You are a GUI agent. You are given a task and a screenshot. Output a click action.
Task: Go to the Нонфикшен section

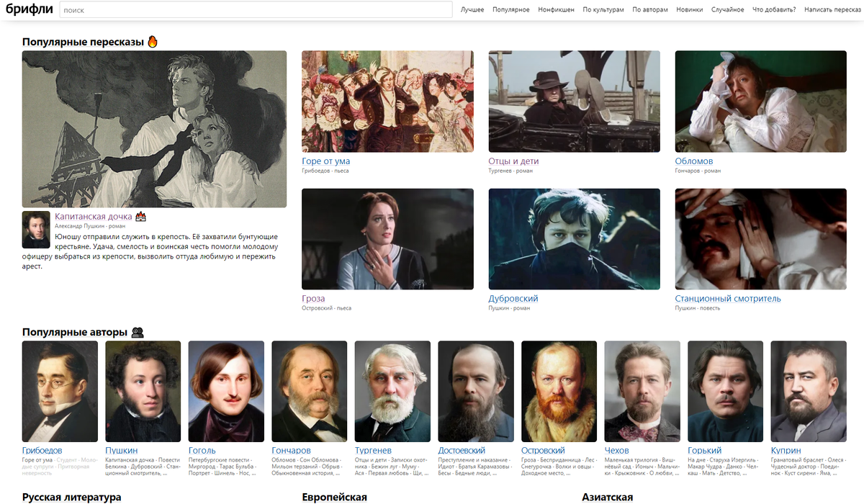[x=556, y=10]
